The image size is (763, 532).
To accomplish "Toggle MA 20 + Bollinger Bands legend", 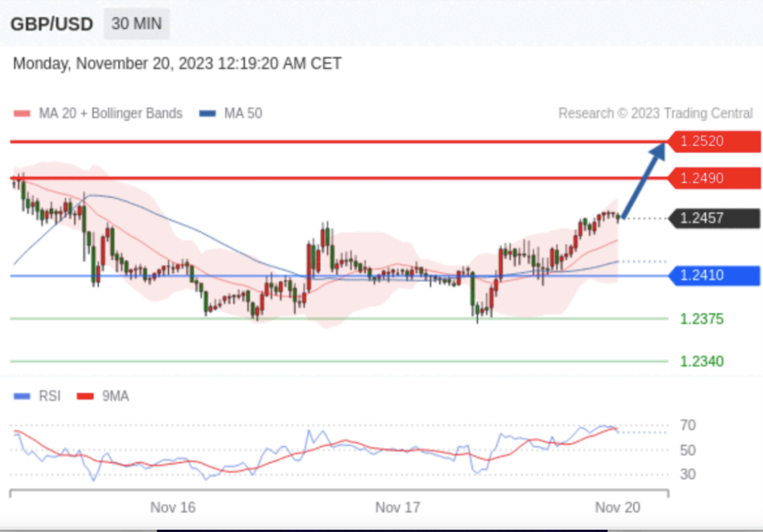I will click(98, 113).
